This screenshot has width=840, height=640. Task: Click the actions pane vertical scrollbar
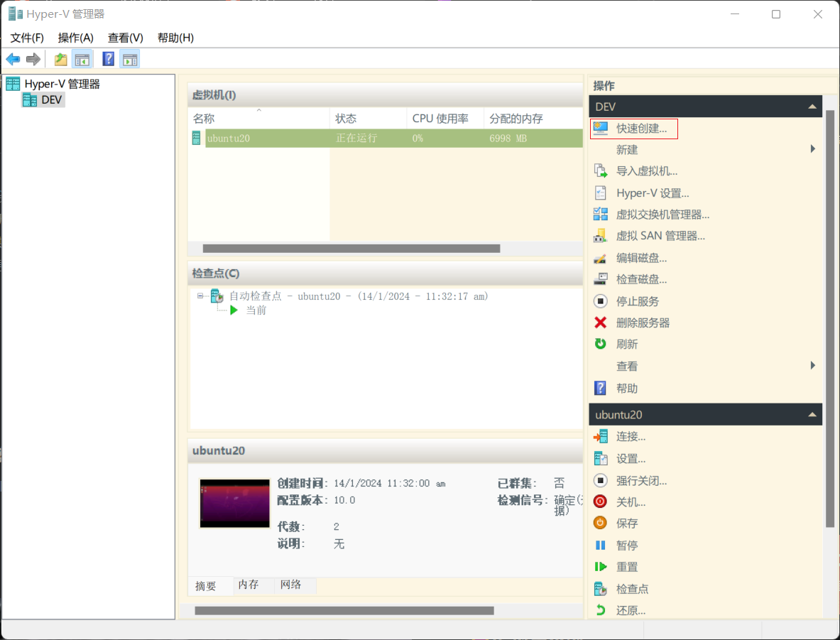click(x=830, y=319)
